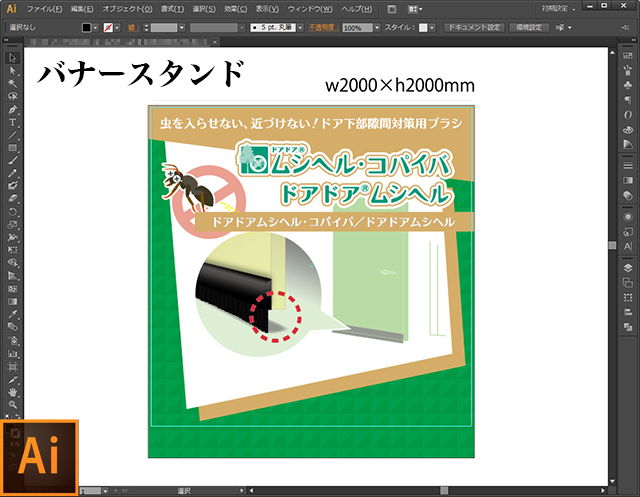Select the Paintbrush tool

pyautogui.click(x=13, y=160)
